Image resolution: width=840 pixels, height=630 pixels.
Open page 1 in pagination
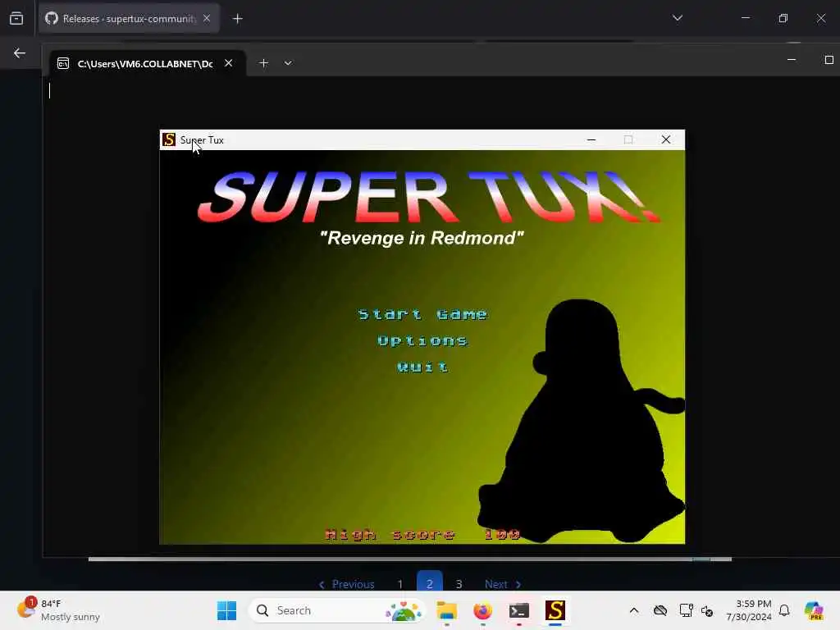[x=400, y=584]
